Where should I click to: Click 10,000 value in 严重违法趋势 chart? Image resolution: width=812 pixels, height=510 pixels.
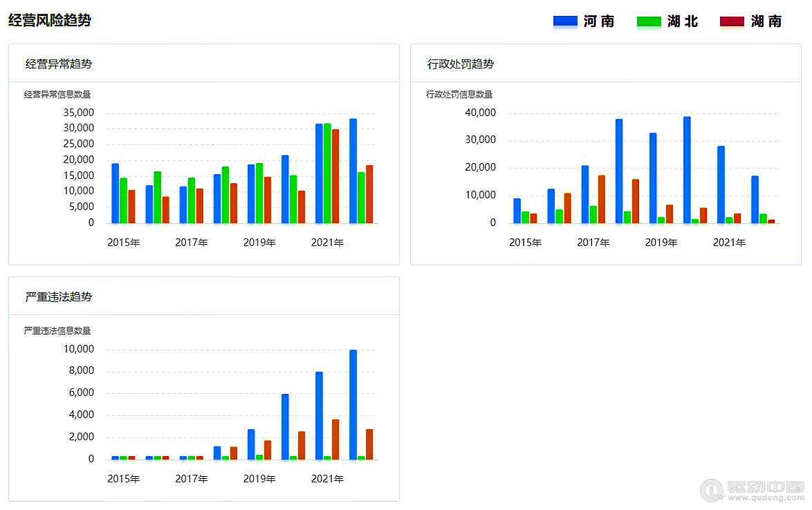pos(79,349)
